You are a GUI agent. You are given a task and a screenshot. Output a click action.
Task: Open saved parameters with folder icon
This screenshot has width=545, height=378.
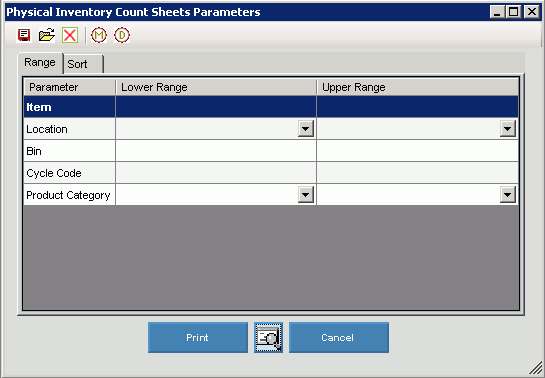47,35
